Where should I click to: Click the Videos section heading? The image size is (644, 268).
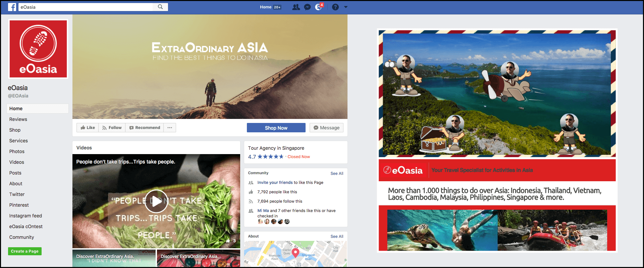[84, 148]
